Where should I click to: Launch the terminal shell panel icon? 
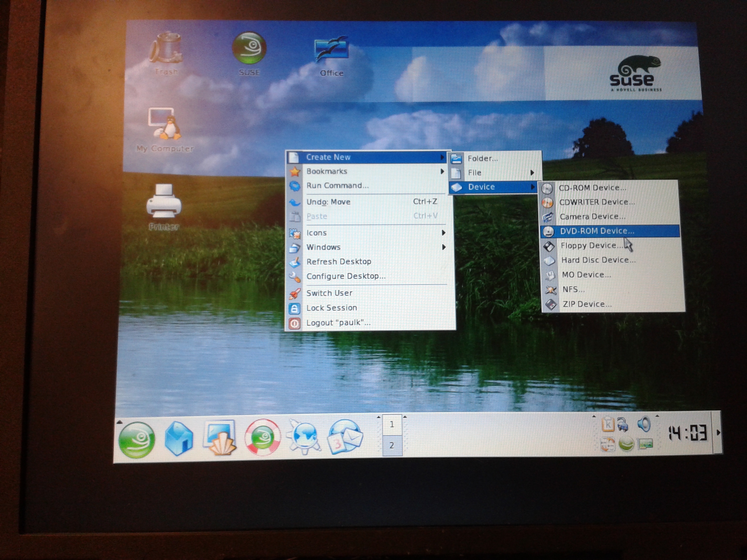tap(220, 437)
